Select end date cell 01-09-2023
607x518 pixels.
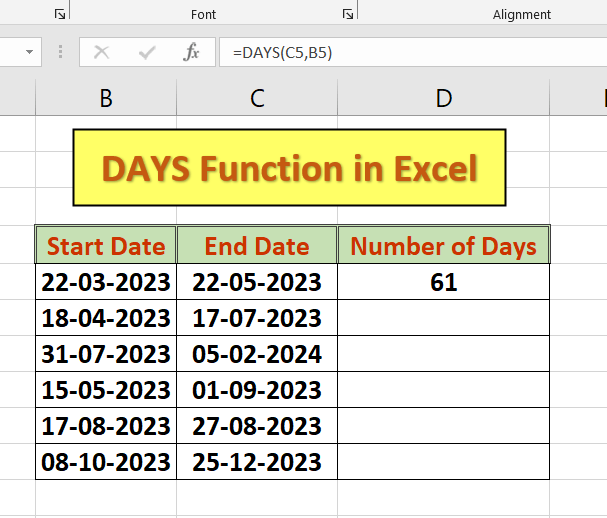coord(257,390)
